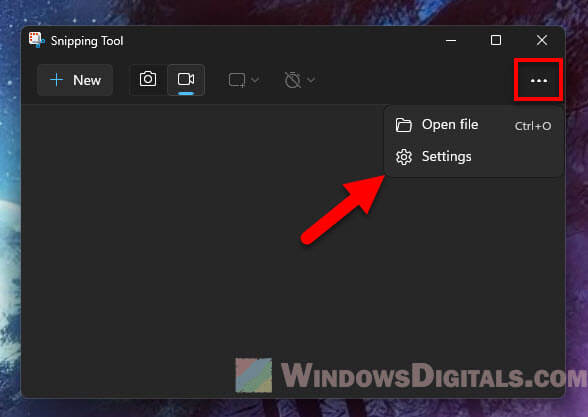Maximize the Snipping Tool window
This screenshot has width=588, height=417.
click(496, 40)
